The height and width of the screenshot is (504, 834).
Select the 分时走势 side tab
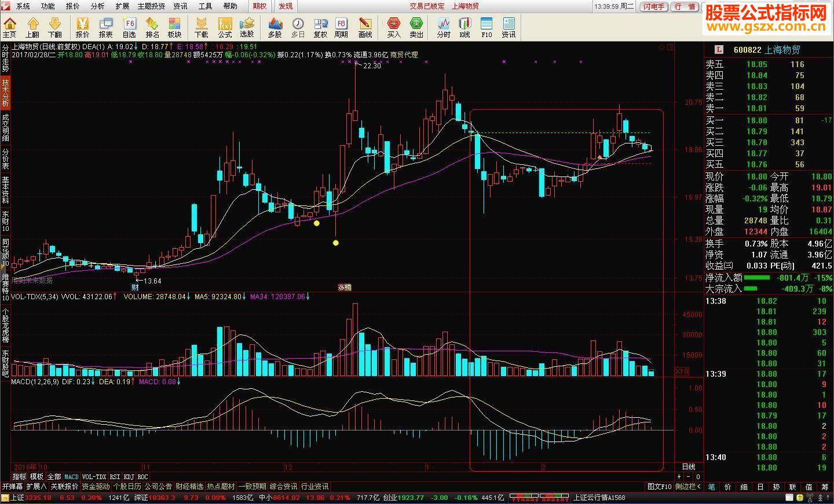point(5,59)
